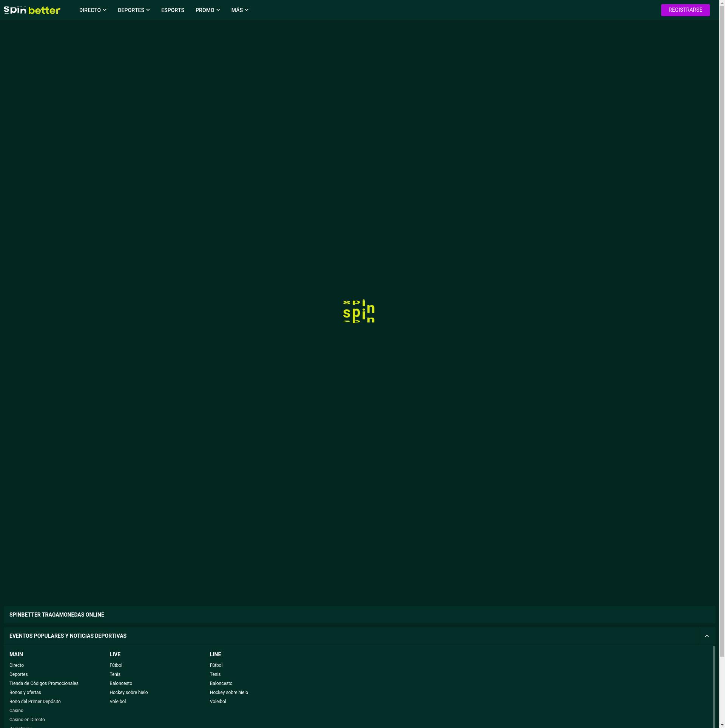Go to the ESPORTS menu item
The height and width of the screenshot is (728, 725).
[x=173, y=10]
